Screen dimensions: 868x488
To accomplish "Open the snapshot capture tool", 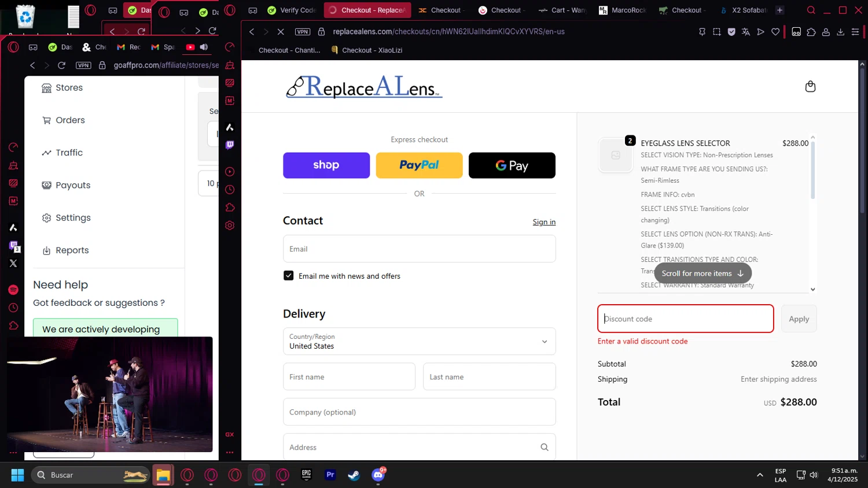I will coord(717,32).
